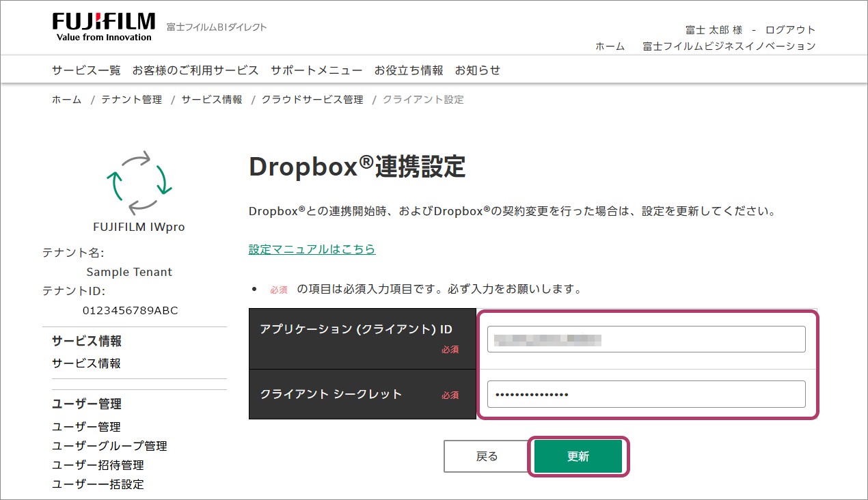Click the 戻る button
This screenshot has width=868, height=500.
pos(487,456)
